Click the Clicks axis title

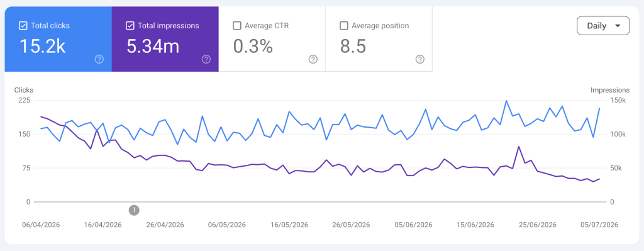coord(24,90)
